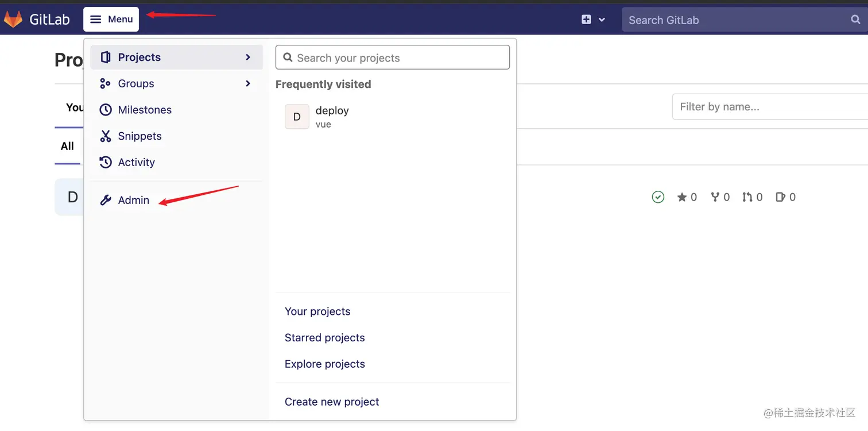This screenshot has height=431, width=868.
Task: Click the Projects menu icon
Action: [x=106, y=57]
